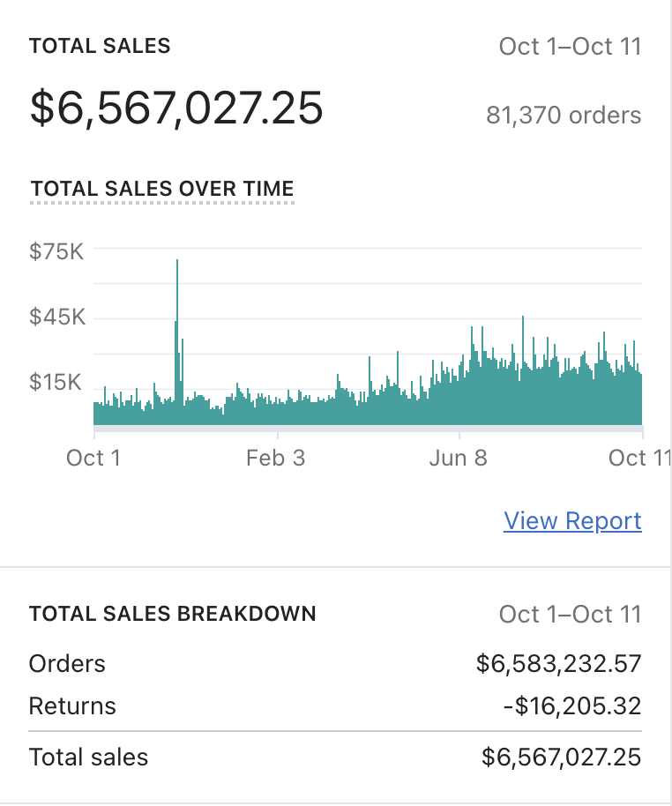
Task: Click the $75K y-axis label
Action: point(56,251)
